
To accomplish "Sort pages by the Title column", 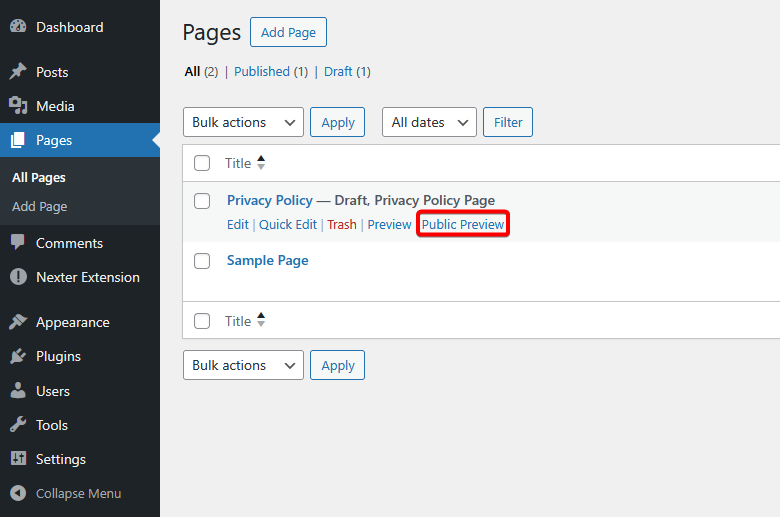I will coord(238,163).
